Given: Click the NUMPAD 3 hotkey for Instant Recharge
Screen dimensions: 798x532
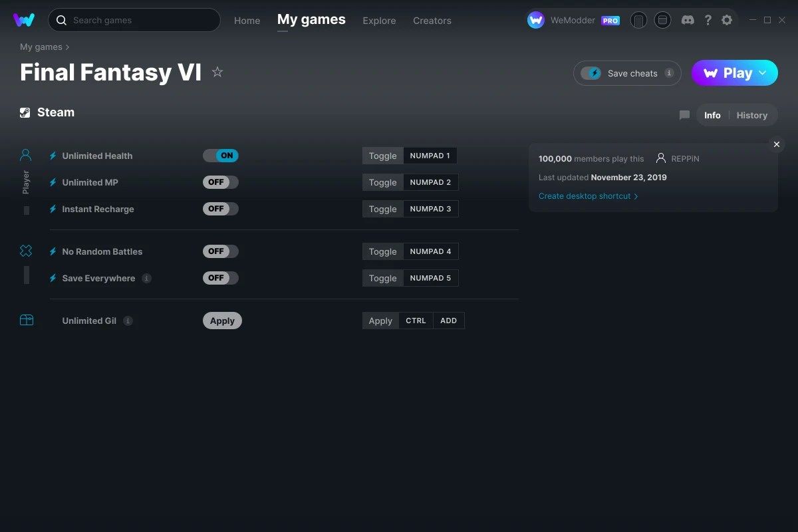Looking at the screenshot, I should tap(430, 209).
